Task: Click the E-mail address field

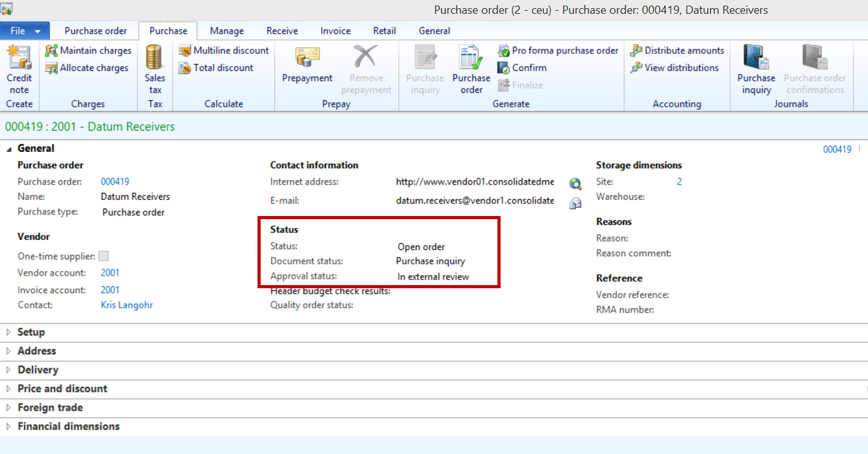Action: (474, 201)
